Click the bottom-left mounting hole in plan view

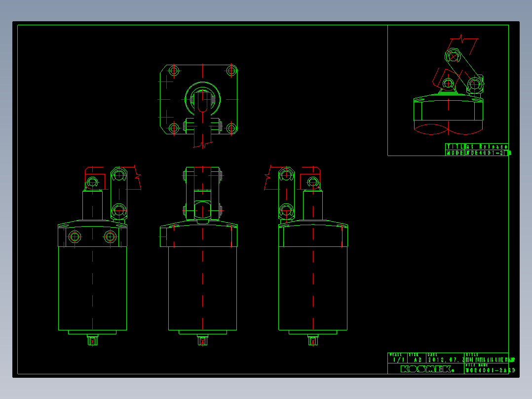pos(174,128)
